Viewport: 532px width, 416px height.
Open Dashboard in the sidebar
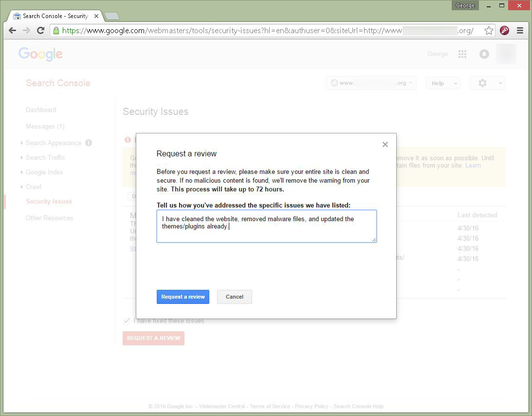pyautogui.click(x=41, y=110)
